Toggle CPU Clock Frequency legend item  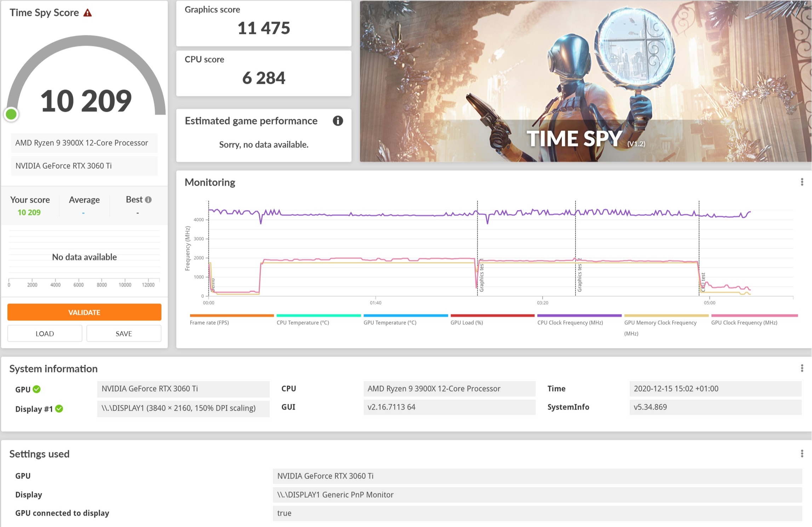pos(579,319)
